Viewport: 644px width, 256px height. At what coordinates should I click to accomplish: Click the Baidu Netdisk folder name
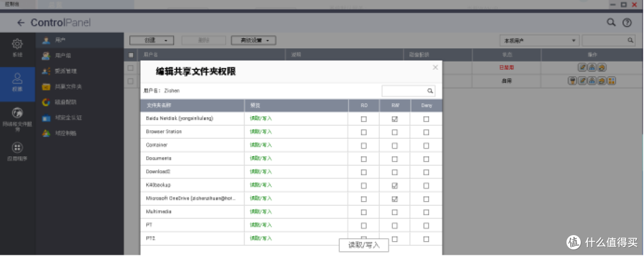click(179, 118)
